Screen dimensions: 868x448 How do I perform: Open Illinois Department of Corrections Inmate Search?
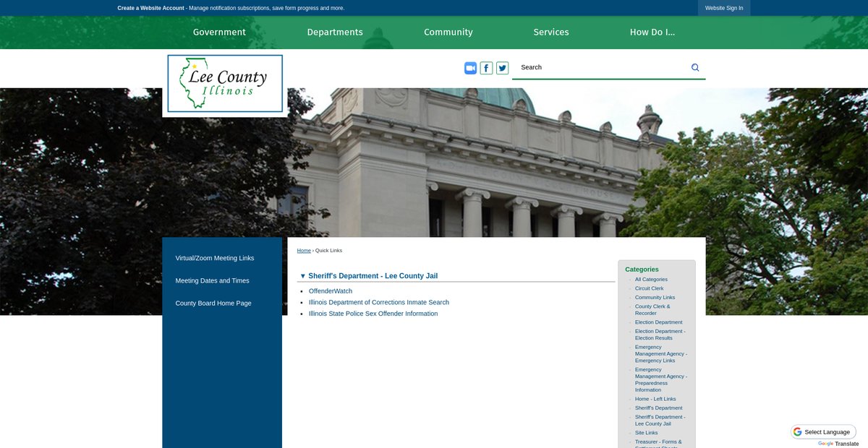(379, 303)
